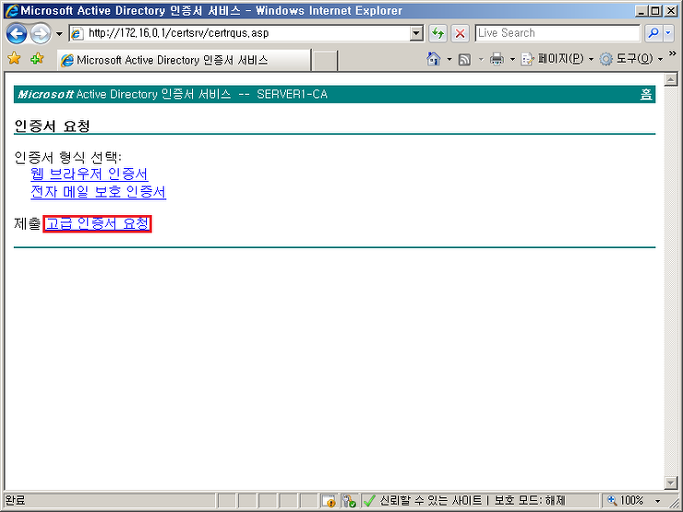Screen dimensions: 683x512
Task: Open the feeds dropdown arrow
Action: point(481,59)
